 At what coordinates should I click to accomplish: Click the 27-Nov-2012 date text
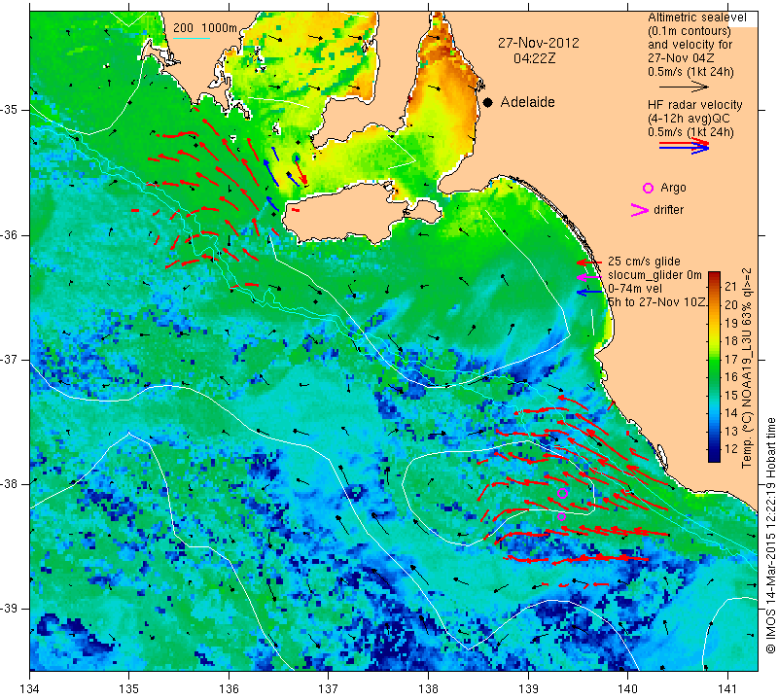539,43
